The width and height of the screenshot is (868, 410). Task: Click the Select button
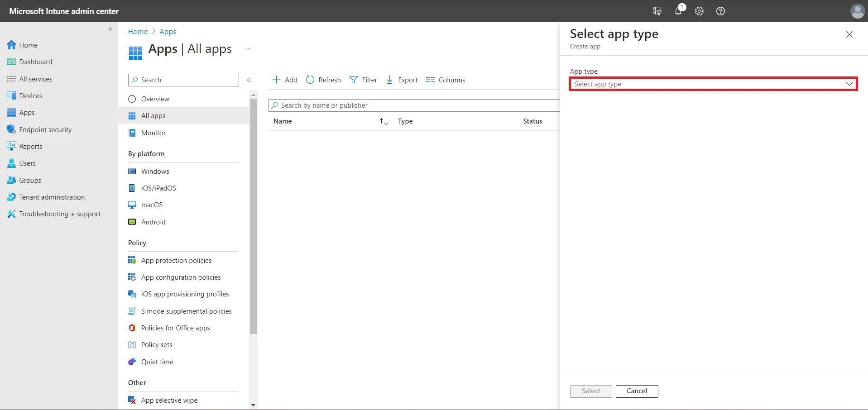tap(591, 391)
